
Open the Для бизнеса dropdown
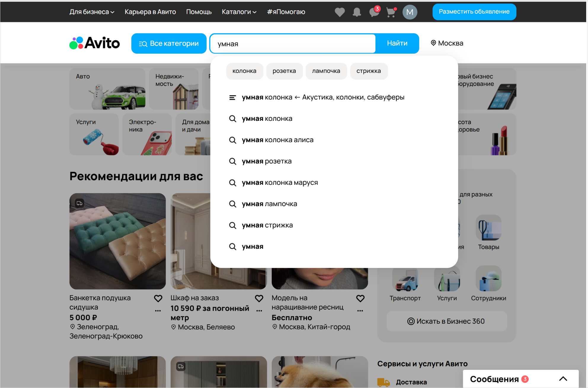[92, 12]
